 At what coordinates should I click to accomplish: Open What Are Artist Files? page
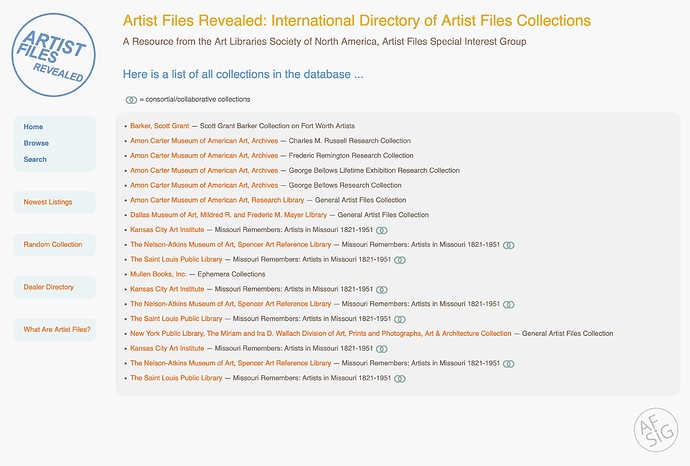(57, 329)
